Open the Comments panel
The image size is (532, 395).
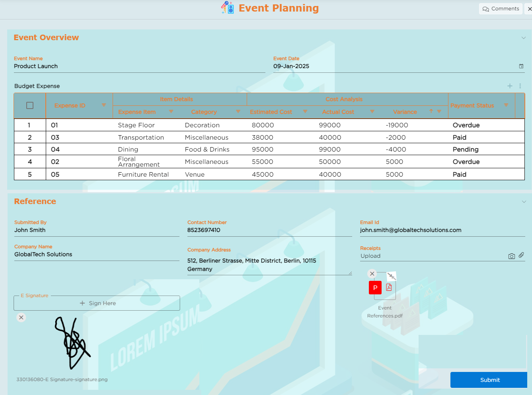pos(501,9)
